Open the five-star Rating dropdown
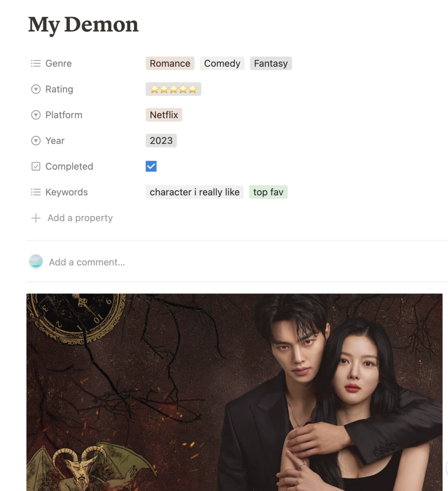Image resolution: width=448 pixels, height=491 pixels. click(x=173, y=89)
